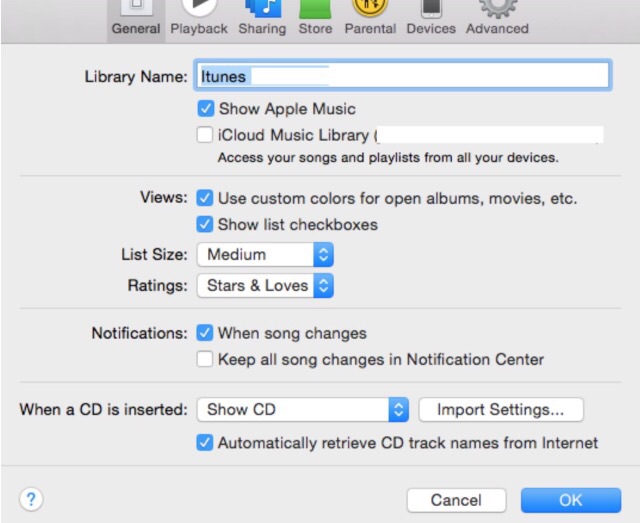Uncheck Show list checkboxes
The image size is (640, 523).
(x=204, y=225)
